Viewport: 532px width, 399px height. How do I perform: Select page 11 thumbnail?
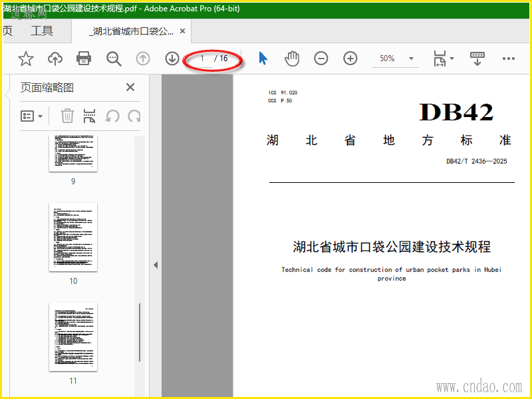pos(73,336)
